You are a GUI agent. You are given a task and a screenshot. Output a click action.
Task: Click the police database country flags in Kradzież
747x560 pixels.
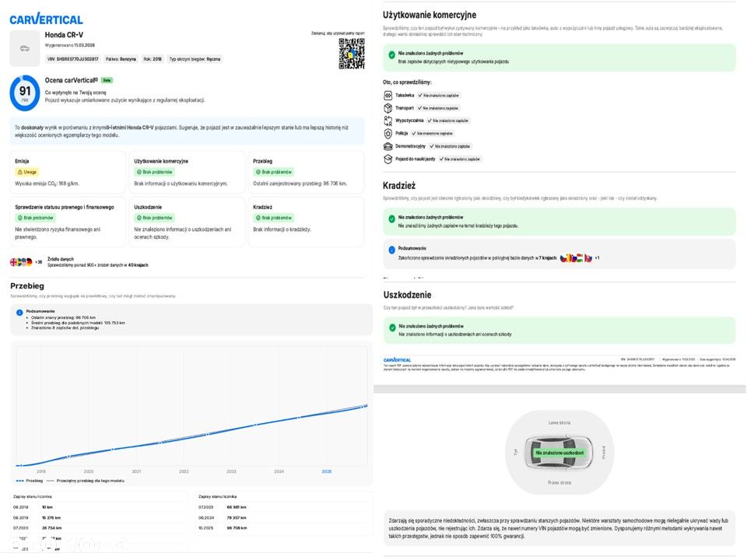pos(576,258)
